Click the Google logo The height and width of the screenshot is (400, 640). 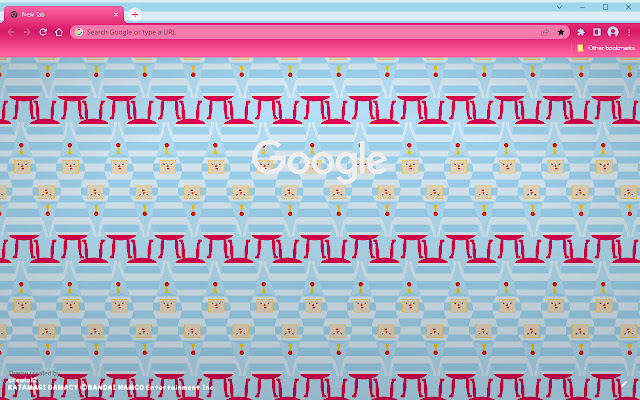319,161
